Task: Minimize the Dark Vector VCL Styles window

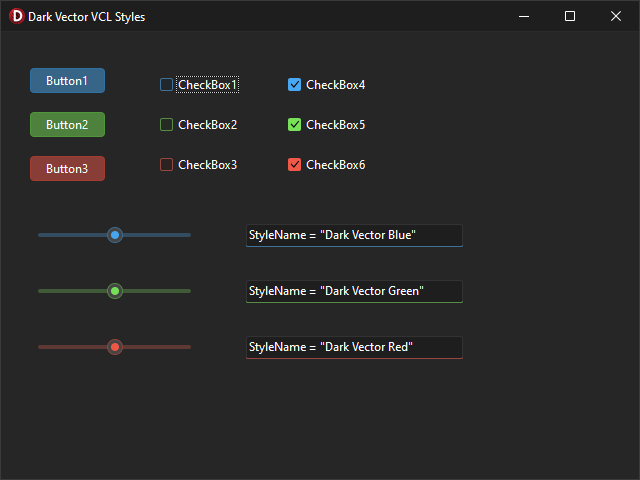Action: pos(524,16)
